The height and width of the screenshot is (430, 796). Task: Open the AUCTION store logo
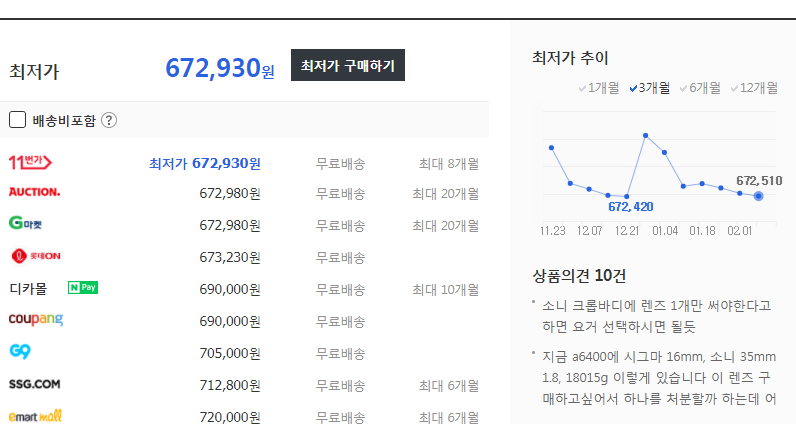pos(35,192)
